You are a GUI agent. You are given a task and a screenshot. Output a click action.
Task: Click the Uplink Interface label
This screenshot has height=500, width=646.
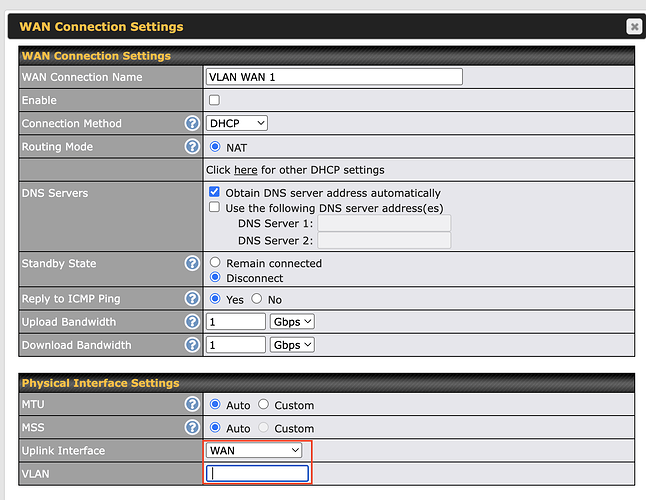tap(63, 451)
